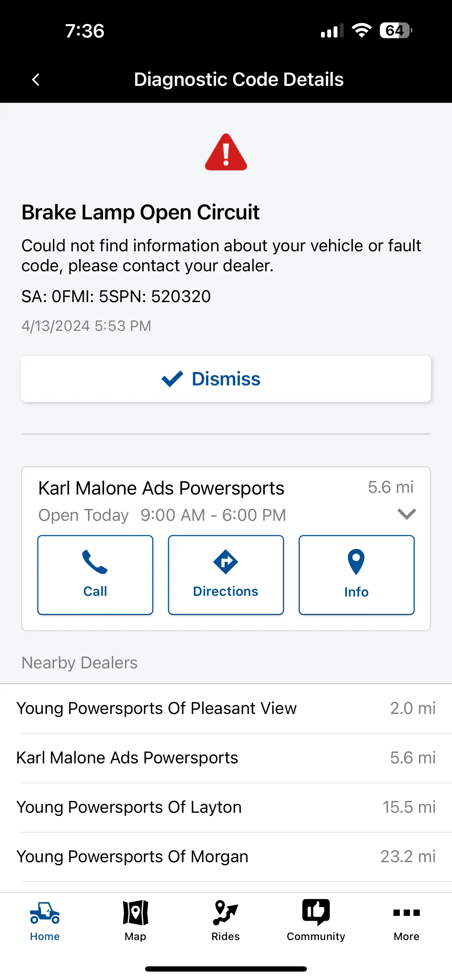Screen dimensions: 452x980
Task: Select Karl Malone Ads Powersports in nearby list
Action: [226, 758]
